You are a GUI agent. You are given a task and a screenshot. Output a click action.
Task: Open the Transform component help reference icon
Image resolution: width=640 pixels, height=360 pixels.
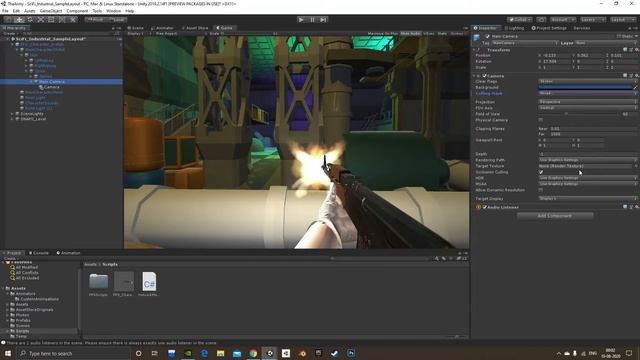pyautogui.click(x=625, y=50)
